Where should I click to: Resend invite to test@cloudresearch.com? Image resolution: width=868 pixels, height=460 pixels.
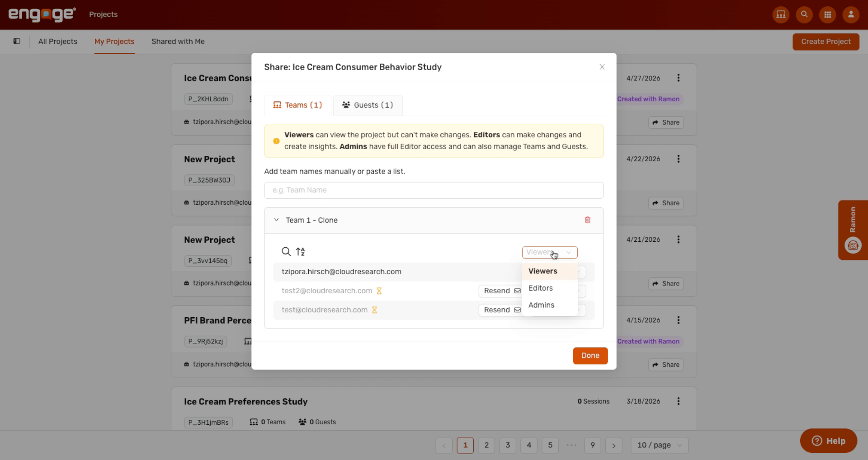click(500, 310)
